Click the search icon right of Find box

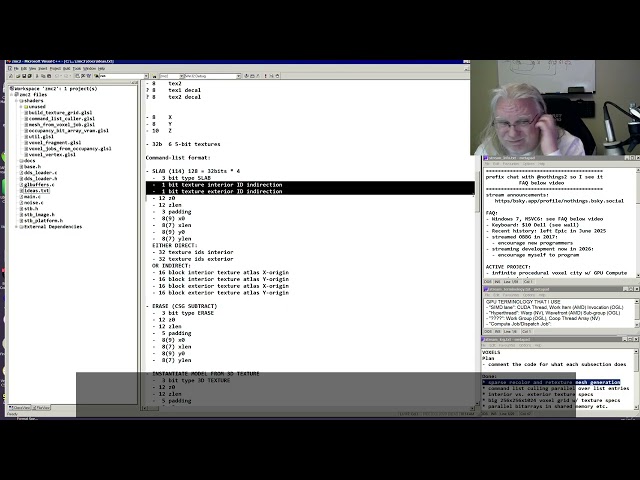154,76
